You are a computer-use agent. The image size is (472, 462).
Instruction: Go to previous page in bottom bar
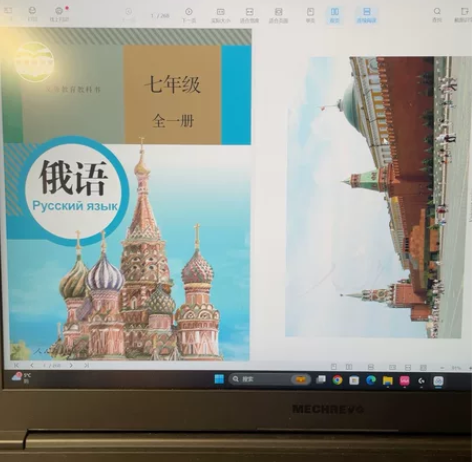(x=32, y=365)
